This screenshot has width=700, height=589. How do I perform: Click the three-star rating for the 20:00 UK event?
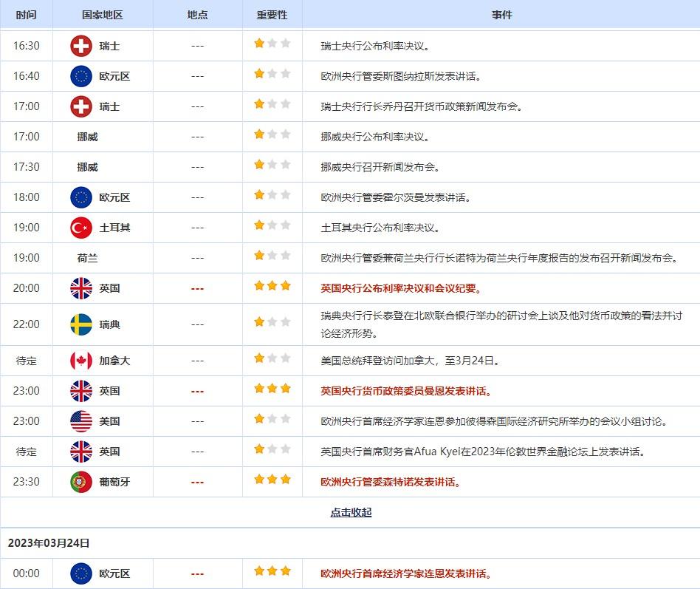(272, 287)
